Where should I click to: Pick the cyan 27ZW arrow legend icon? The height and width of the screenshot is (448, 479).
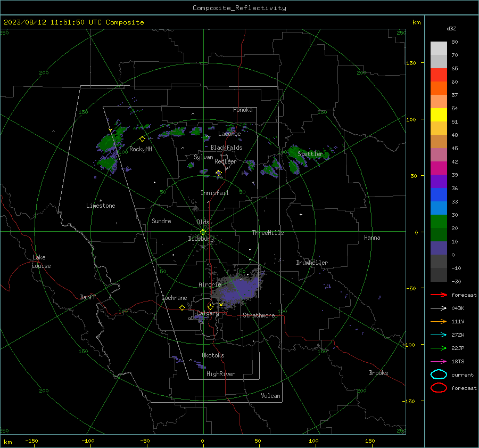(439, 335)
